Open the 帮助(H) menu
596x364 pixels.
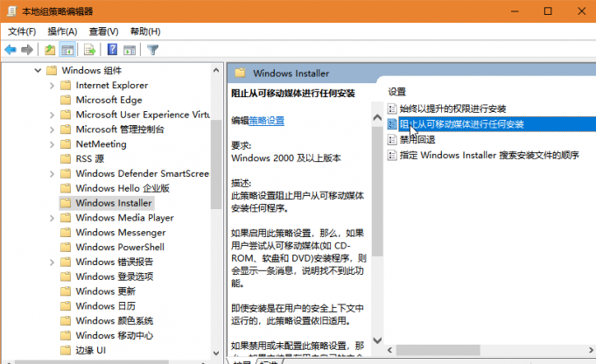click(x=145, y=31)
